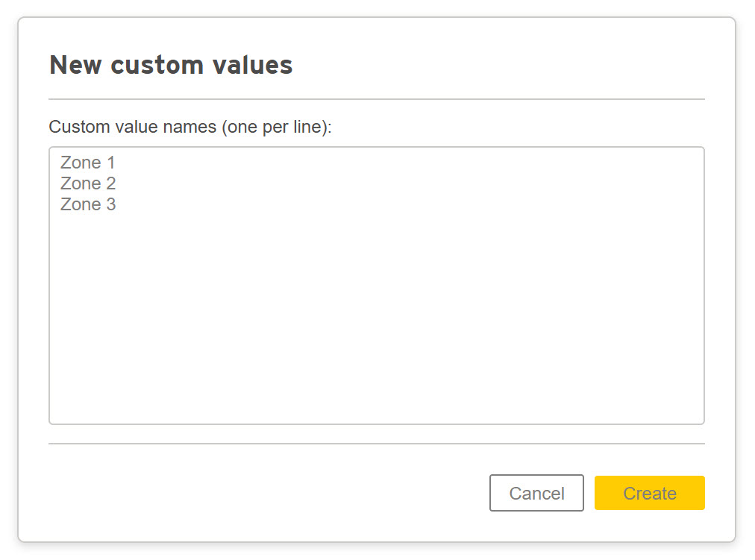Click the 'Zone 3' placeholder line
755x560 pixels.
click(x=88, y=204)
